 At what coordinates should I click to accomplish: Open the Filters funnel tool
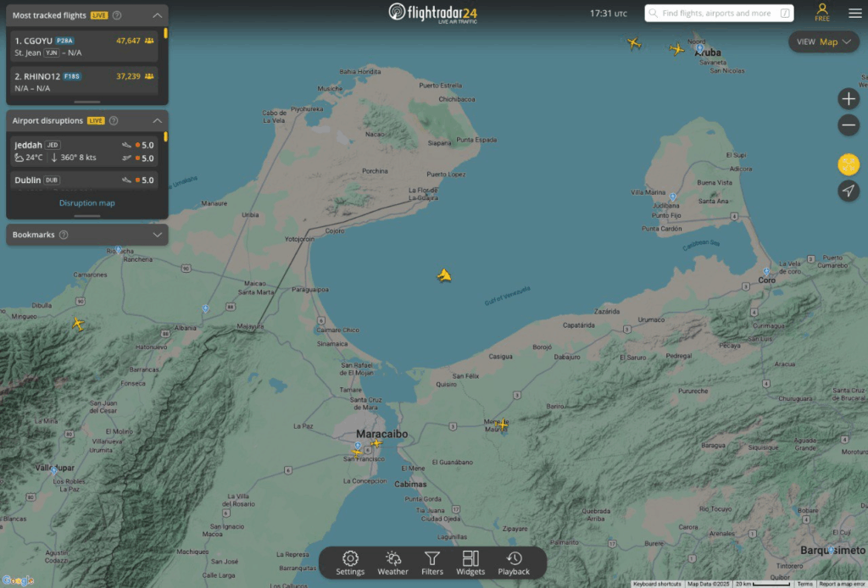[x=432, y=563]
